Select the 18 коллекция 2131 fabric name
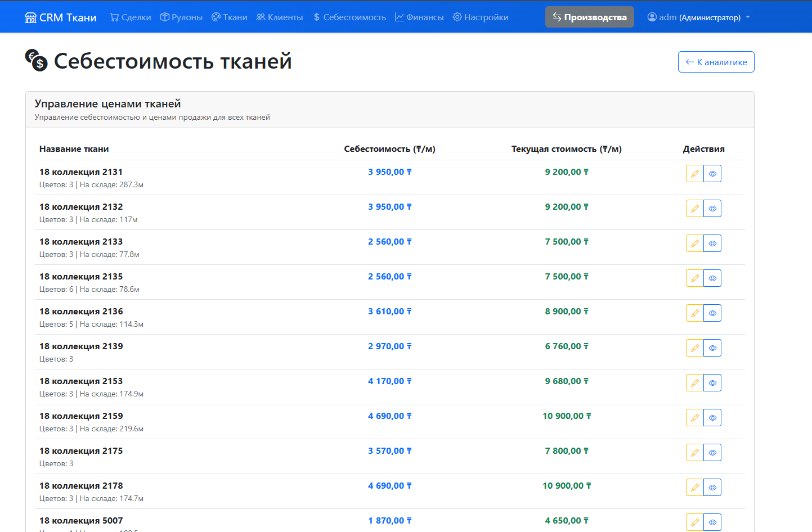The width and height of the screenshot is (812, 532). (x=81, y=172)
